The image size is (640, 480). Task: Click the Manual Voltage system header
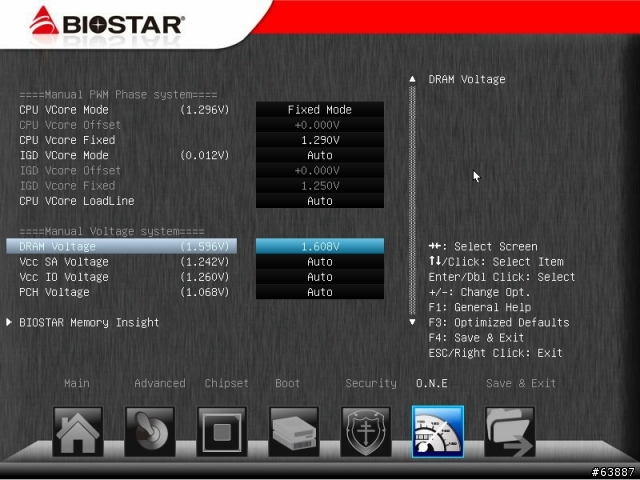tap(112, 231)
